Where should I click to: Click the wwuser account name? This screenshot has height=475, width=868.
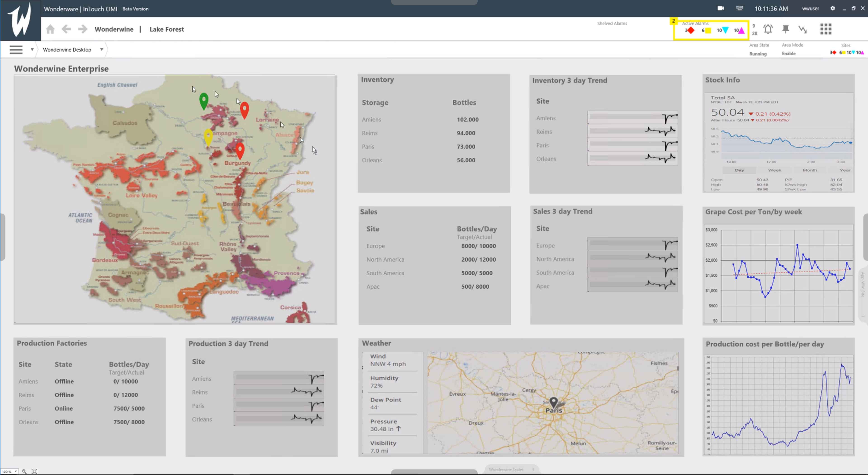click(x=810, y=8)
